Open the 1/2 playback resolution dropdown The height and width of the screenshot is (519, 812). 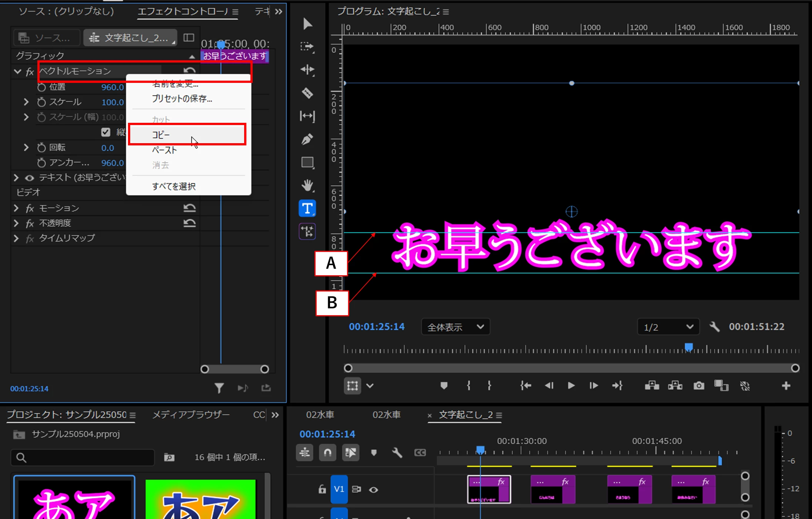(x=668, y=327)
